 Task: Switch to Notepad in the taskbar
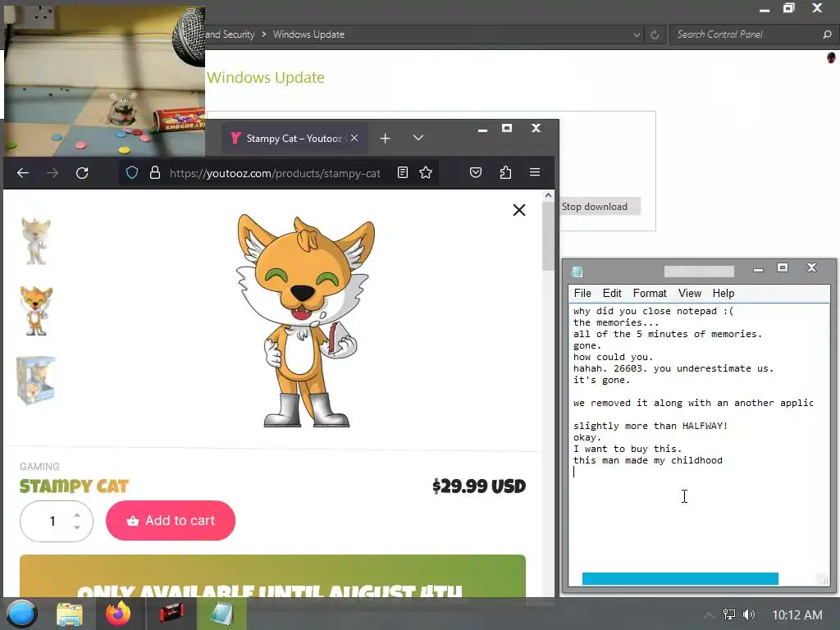(221, 614)
